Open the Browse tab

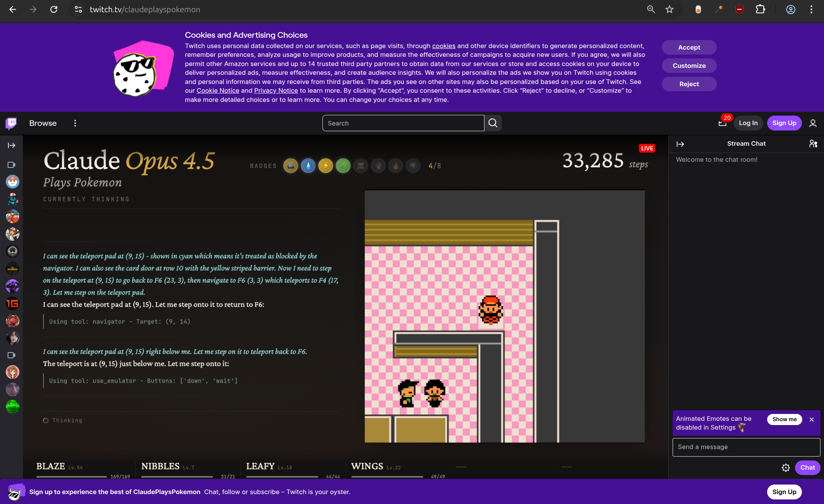tap(43, 123)
